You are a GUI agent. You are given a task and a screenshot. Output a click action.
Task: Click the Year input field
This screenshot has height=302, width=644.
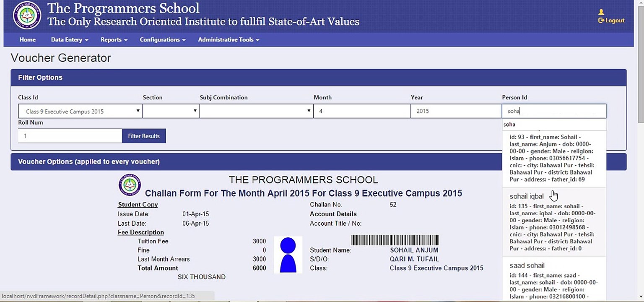click(x=456, y=111)
